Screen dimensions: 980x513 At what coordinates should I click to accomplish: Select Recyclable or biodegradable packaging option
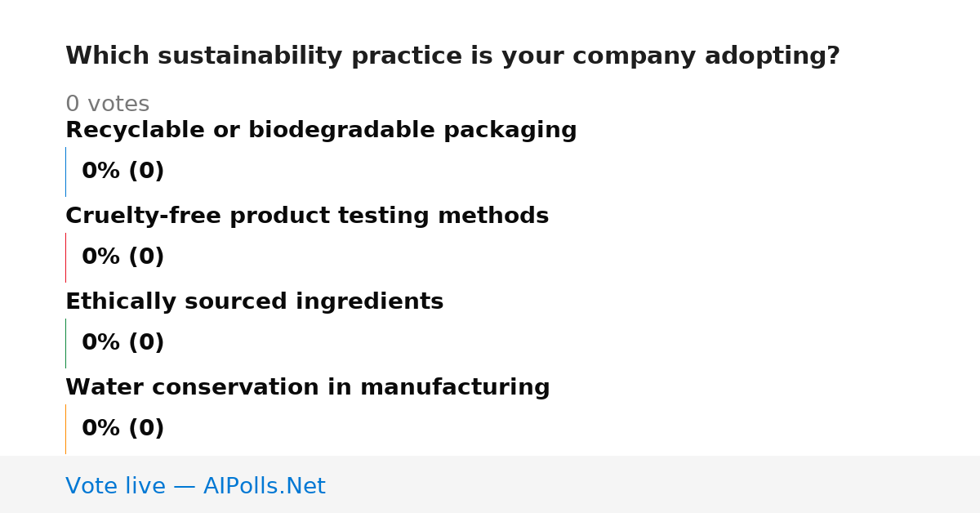pos(321,131)
